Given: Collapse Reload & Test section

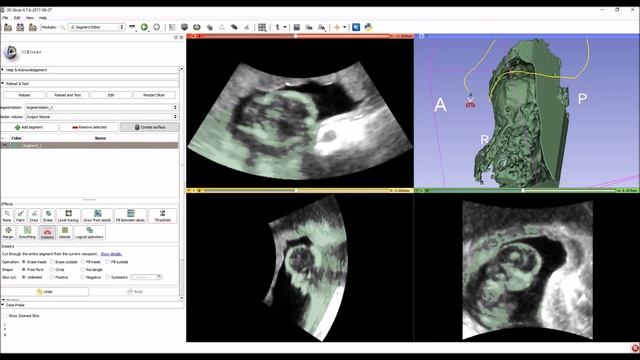Looking at the screenshot, I should coord(89,84).
